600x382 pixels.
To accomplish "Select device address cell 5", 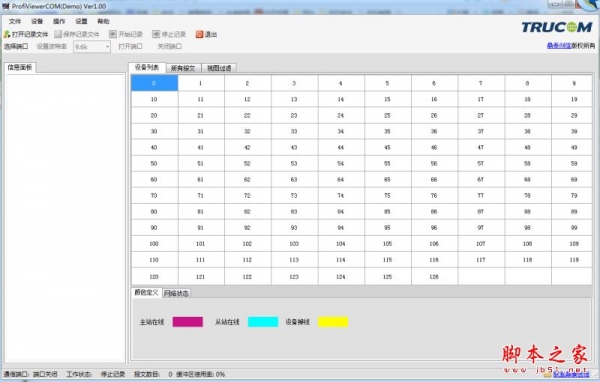I will [388, 83].
